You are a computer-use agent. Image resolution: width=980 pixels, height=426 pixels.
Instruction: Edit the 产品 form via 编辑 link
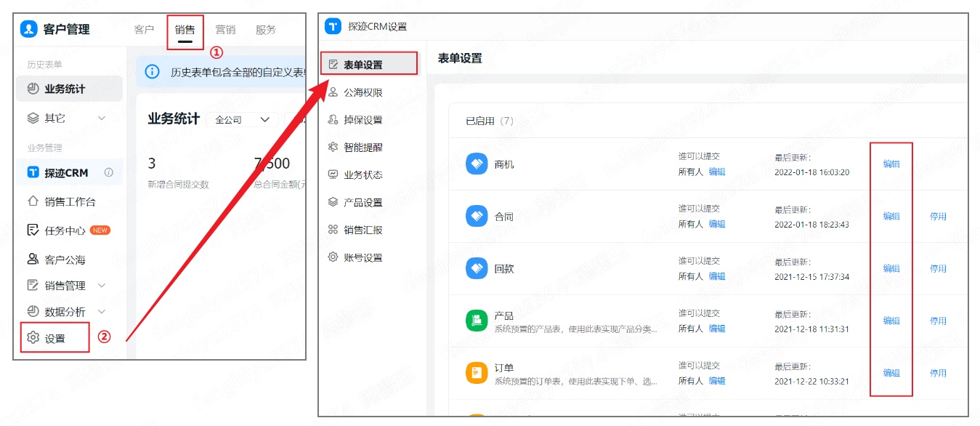(x=891, y=321)
